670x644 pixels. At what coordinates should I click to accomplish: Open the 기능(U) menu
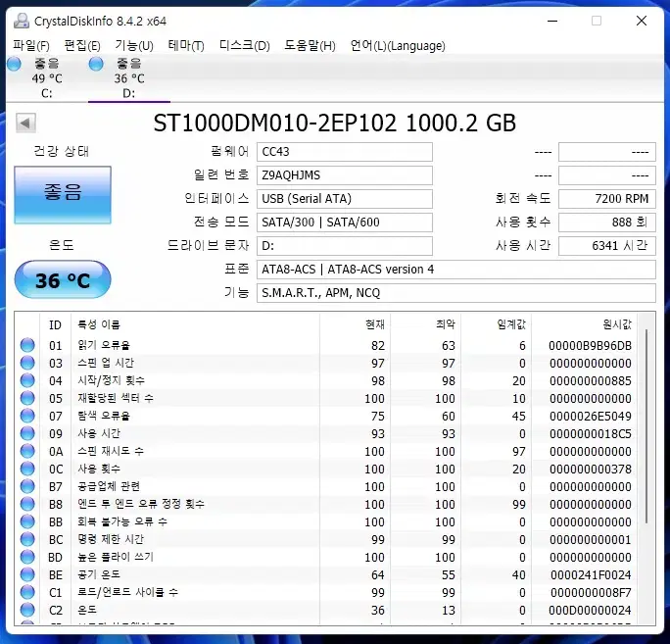134,45
